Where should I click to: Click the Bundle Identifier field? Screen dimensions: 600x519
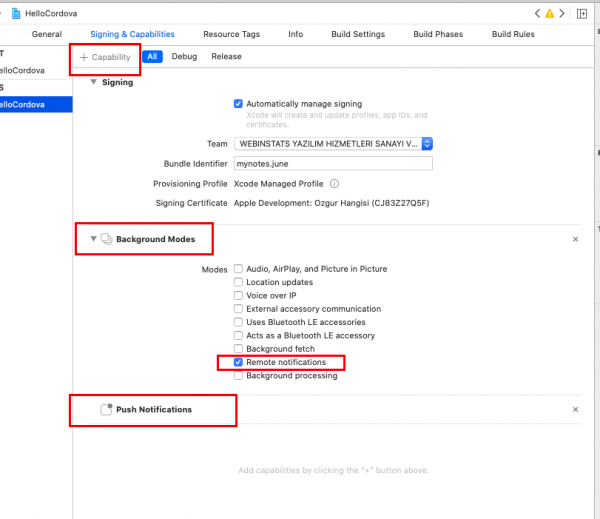333,163
